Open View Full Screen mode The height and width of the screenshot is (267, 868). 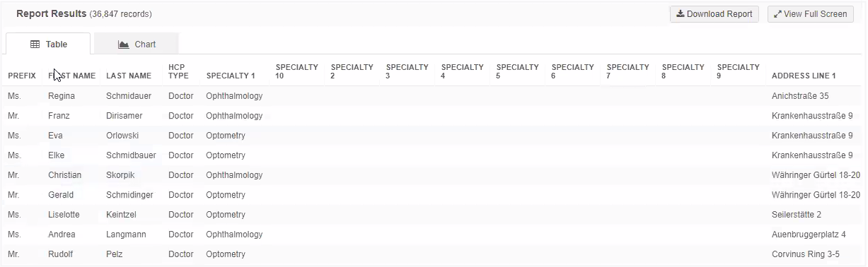pyautogui.click(x=810, y=14)
